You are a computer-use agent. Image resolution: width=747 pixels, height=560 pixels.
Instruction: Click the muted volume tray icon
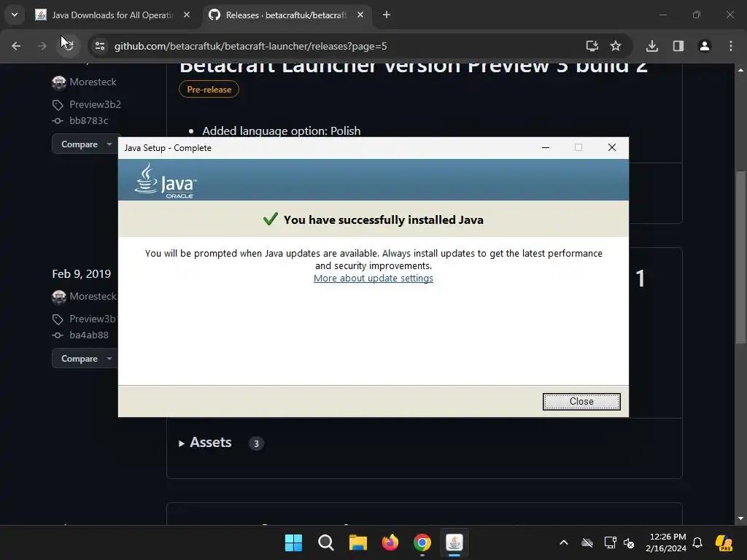tap(629, 542)
